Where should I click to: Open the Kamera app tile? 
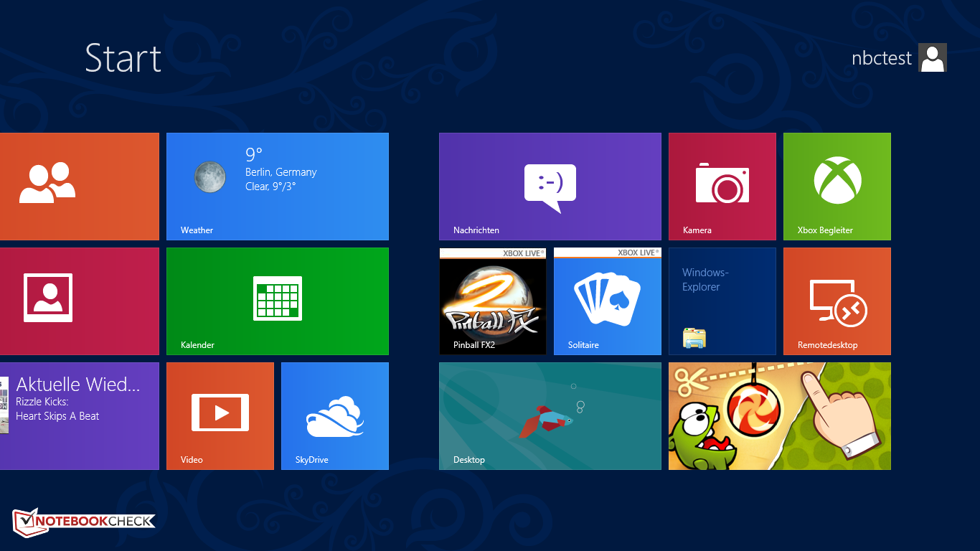722,186
